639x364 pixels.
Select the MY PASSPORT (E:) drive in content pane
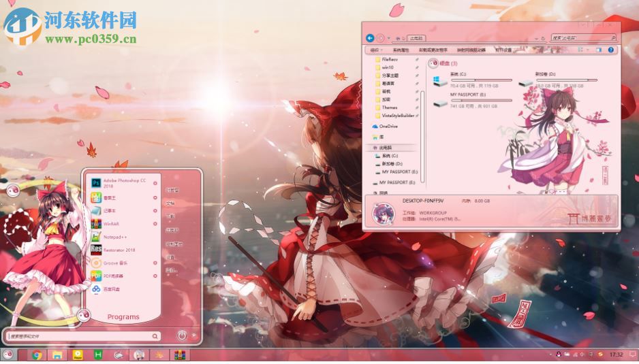click(472, 100)
